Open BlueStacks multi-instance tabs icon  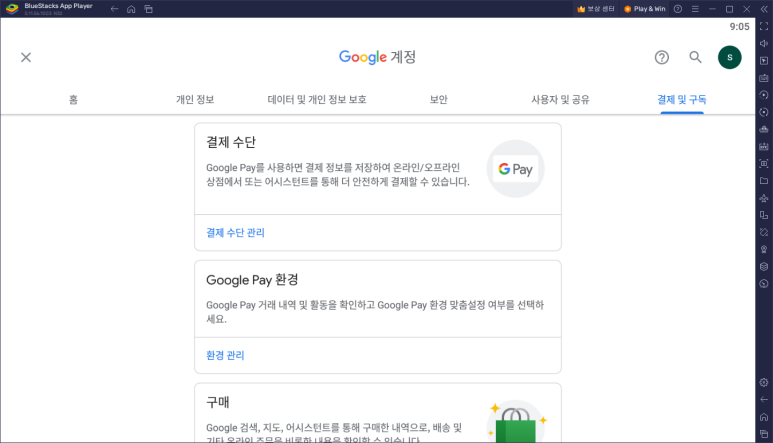coord(148,9)
